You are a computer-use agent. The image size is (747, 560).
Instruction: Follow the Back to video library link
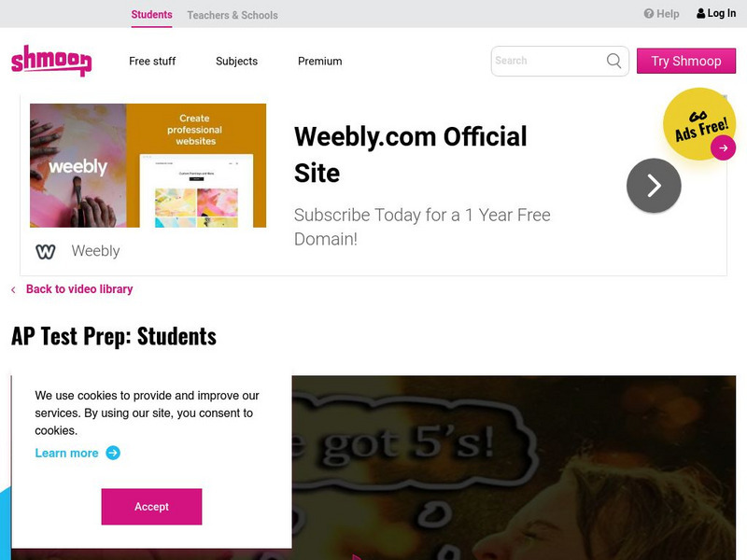click(79, 289)
